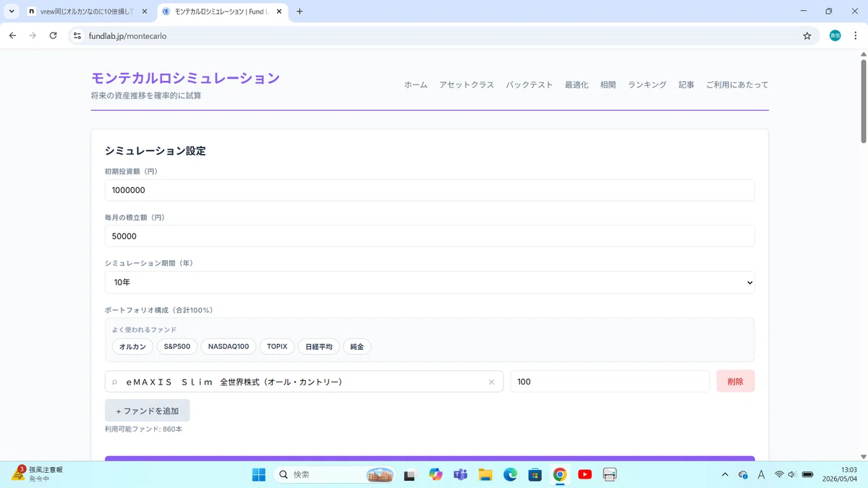Expand the simulation period 10年 dropdown

coord(430,283)
